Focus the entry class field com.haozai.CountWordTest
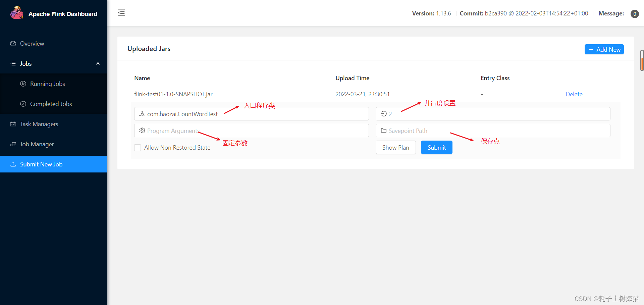This screenshot has height=305, width=644. [252, 114]
